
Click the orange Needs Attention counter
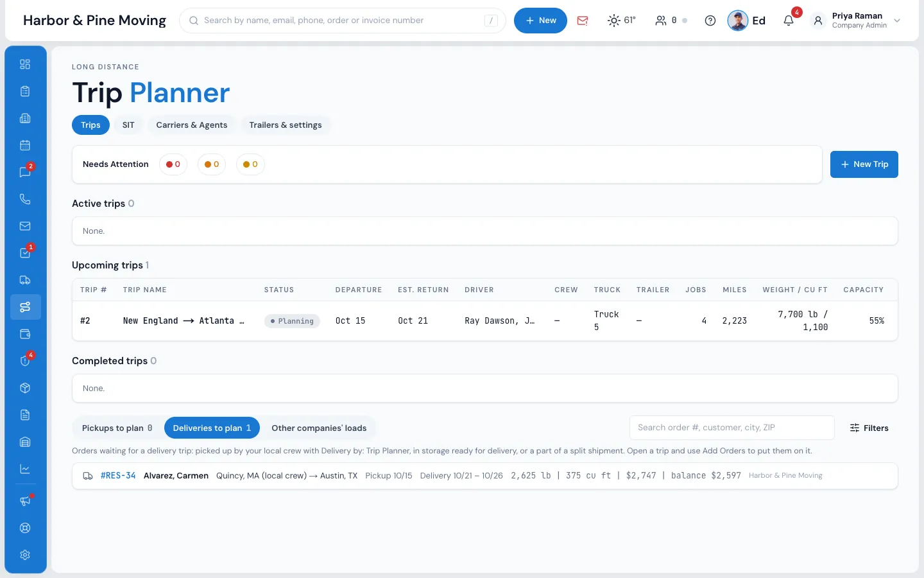click(212, 164)
